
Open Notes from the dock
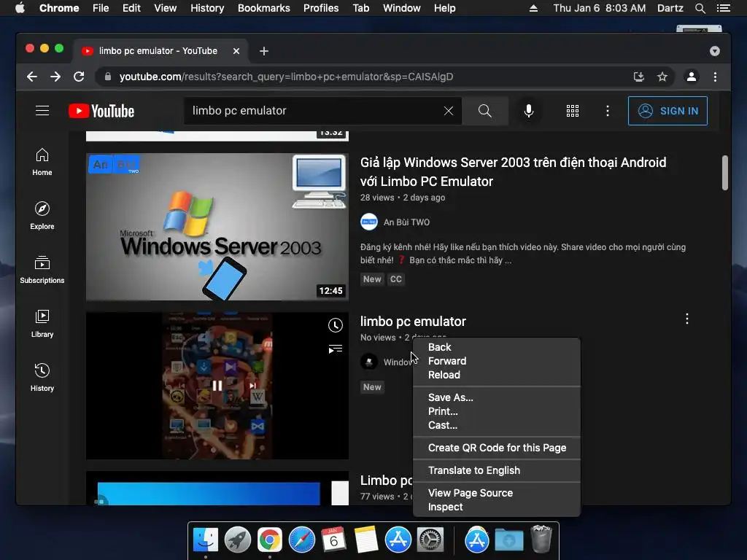tap(366, 540)
